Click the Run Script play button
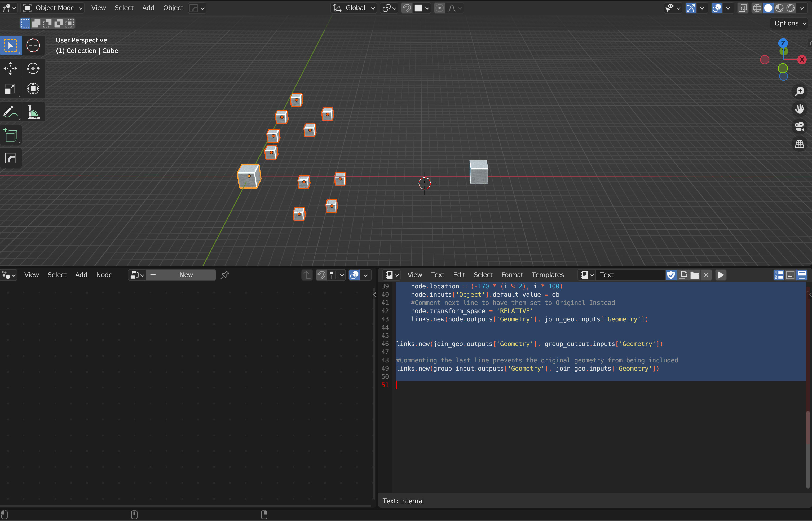The width and height of the screenshot is (812, 521). pyautogui.click(x=721, y=275)
